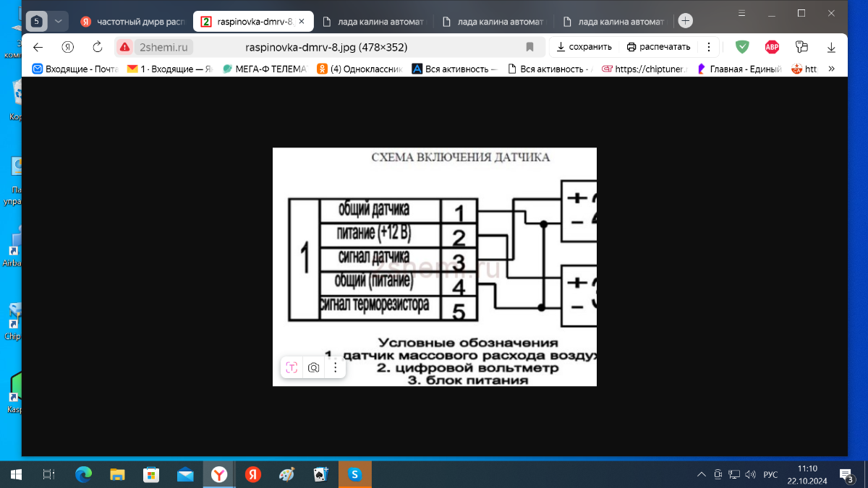The height and width of the screenshot is (488, 868).
Task: Open the red Yandex 'Я' taskbar icon
Action: (x=252, y=474)
